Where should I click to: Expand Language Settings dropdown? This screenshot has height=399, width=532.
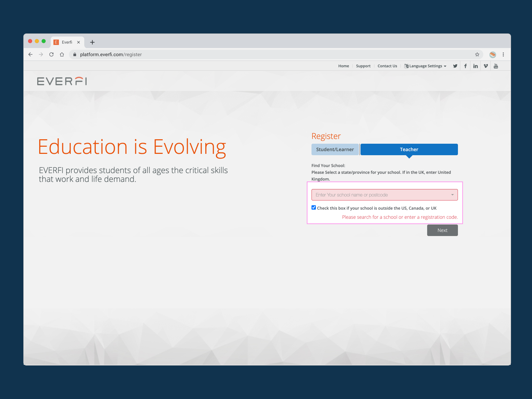(x=425, y=66)
